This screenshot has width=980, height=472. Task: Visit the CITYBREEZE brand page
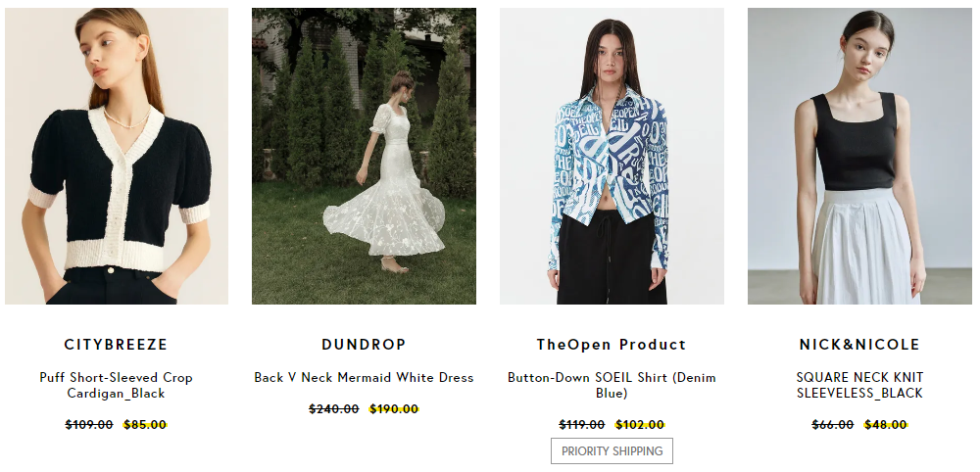coord(117,345)
